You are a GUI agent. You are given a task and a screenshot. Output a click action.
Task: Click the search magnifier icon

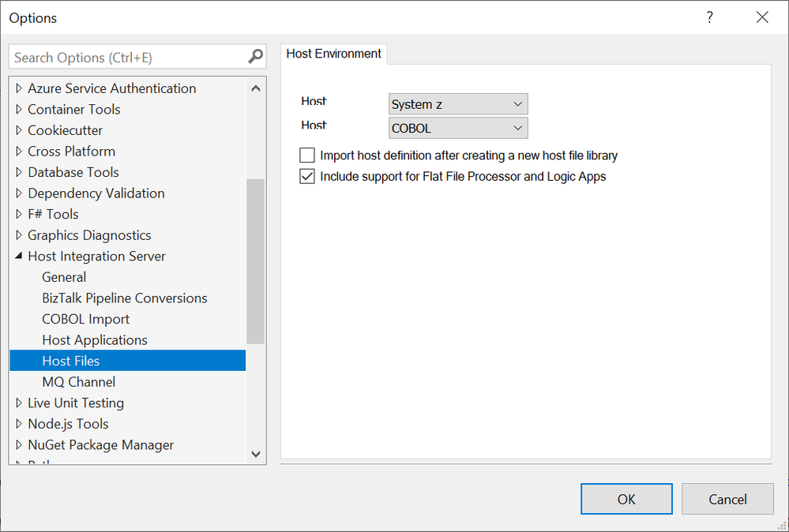click(255, 57)
